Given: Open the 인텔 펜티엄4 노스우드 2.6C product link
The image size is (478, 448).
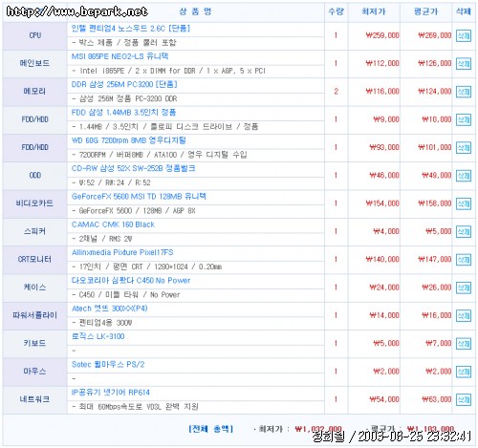Looking at the screenshot, I should click(131, 29).
